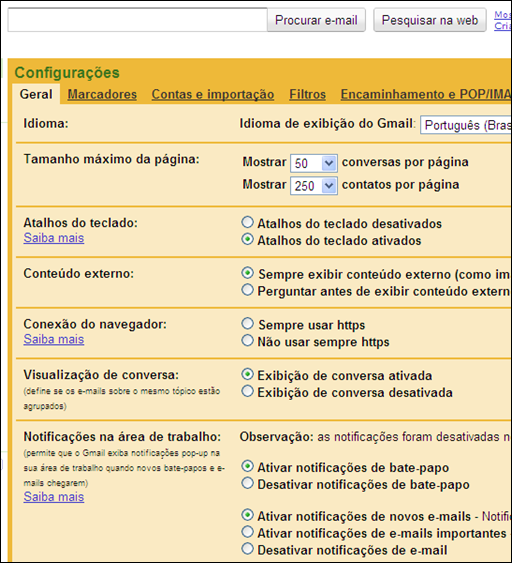
Task: Click the Procurar e-mail button
Action: [x=316, y=20]
